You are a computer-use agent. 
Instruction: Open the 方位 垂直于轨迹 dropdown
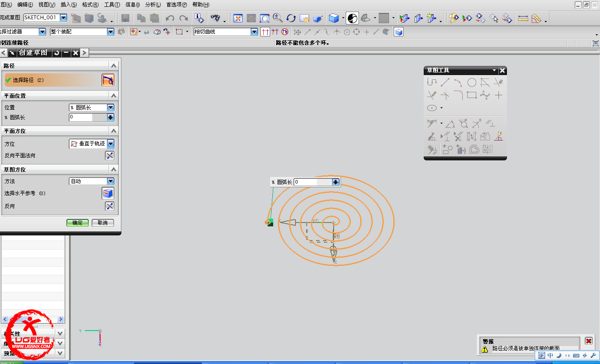coord(111,144)
